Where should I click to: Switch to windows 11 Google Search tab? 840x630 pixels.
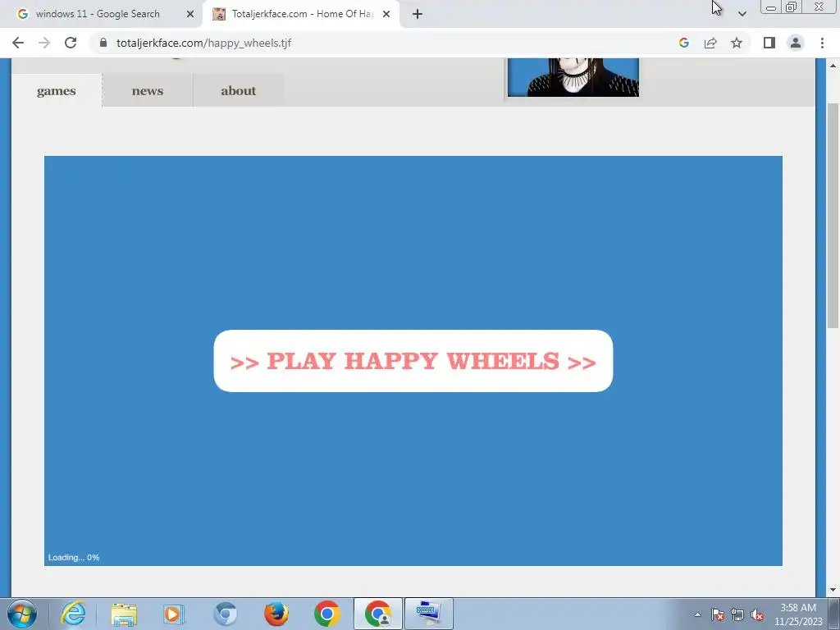[x=102, y=14]
